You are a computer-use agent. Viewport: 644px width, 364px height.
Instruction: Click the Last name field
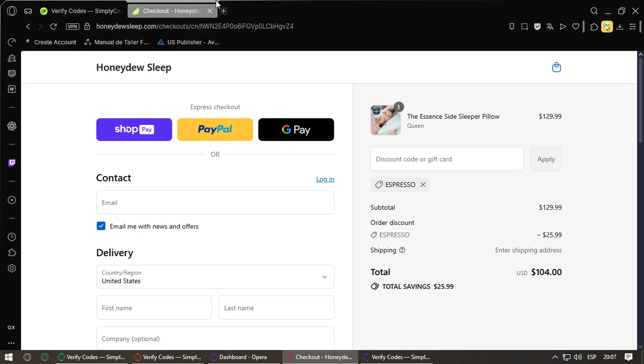pos(276,308)
